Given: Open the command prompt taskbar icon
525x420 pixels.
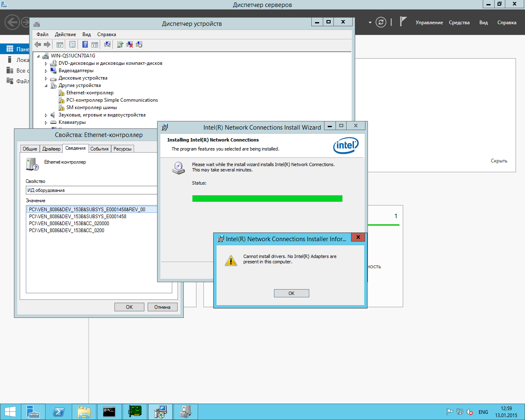Looking at the screenshot, I should (x=109, y=412).
